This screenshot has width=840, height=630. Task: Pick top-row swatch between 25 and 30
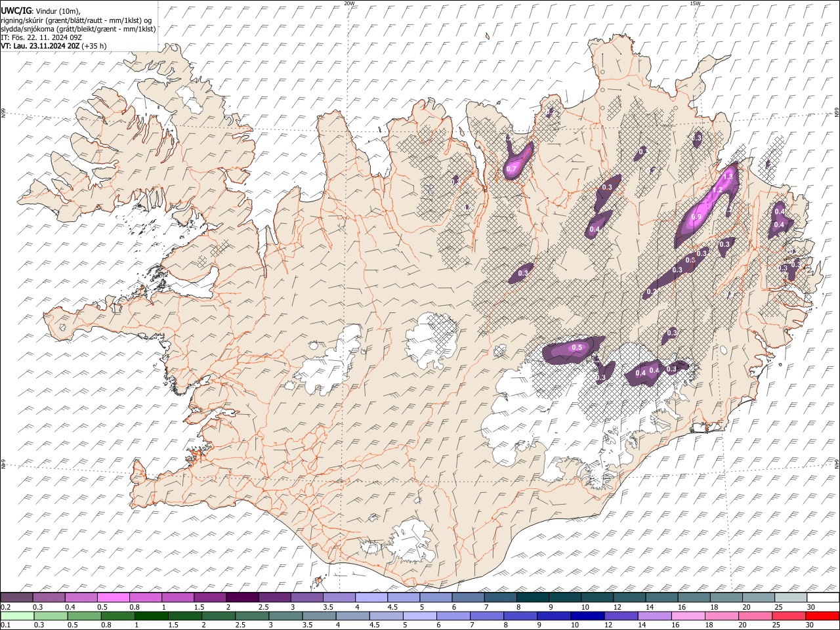(x=791, y=598)
